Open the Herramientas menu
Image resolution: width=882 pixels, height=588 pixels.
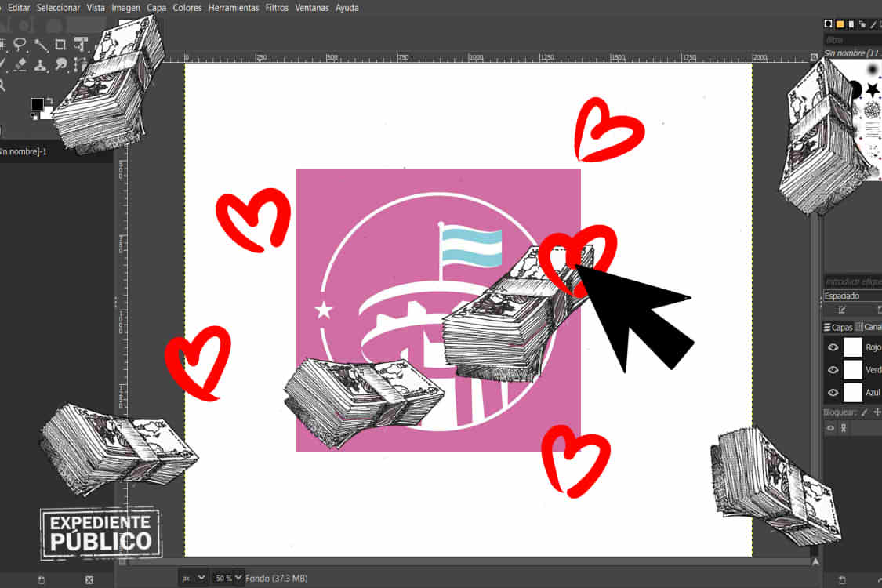234,8
